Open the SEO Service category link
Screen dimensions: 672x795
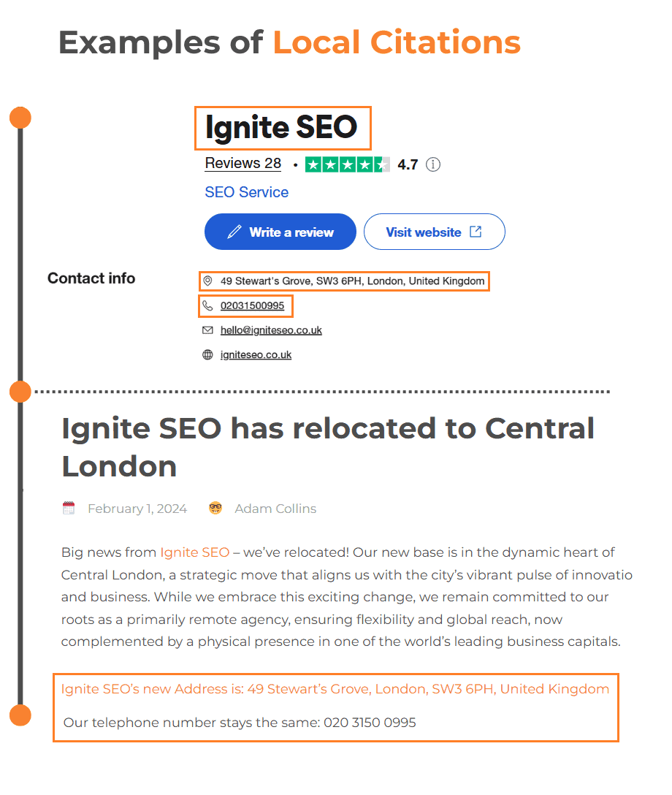(246, 192)
